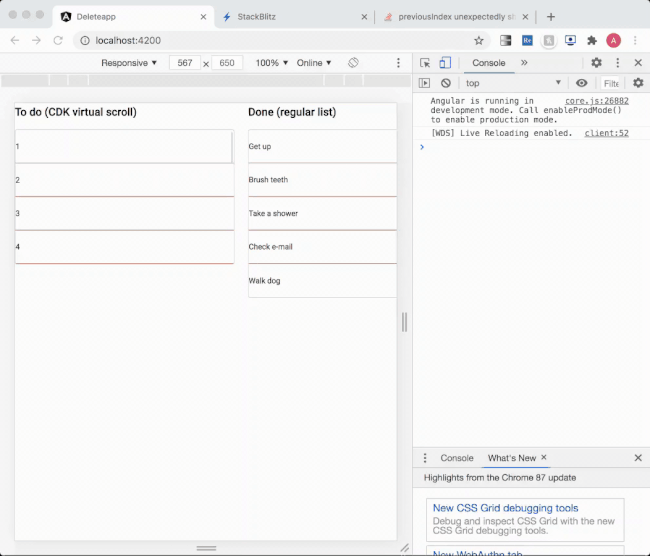This screenshot has height=556, width=650.
Task: Show the console sidebar
Action: [x=424, y=83]
